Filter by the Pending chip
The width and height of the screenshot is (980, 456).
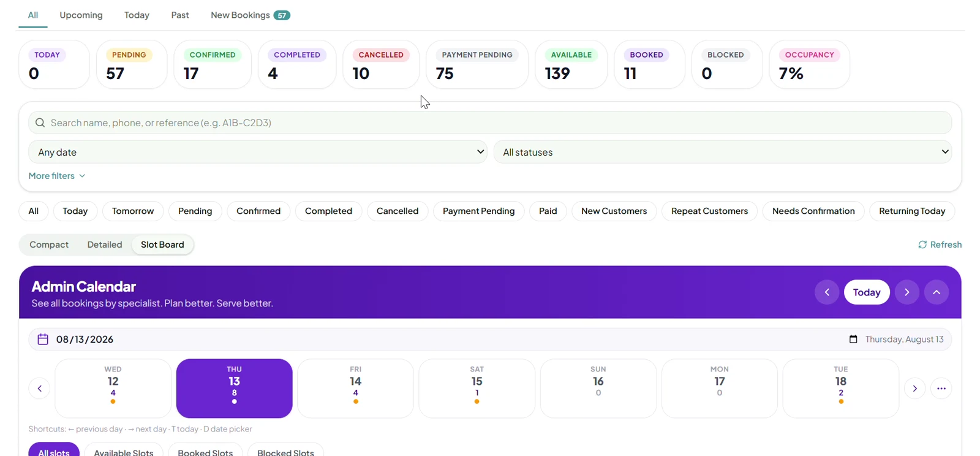[x=195, y=211]
